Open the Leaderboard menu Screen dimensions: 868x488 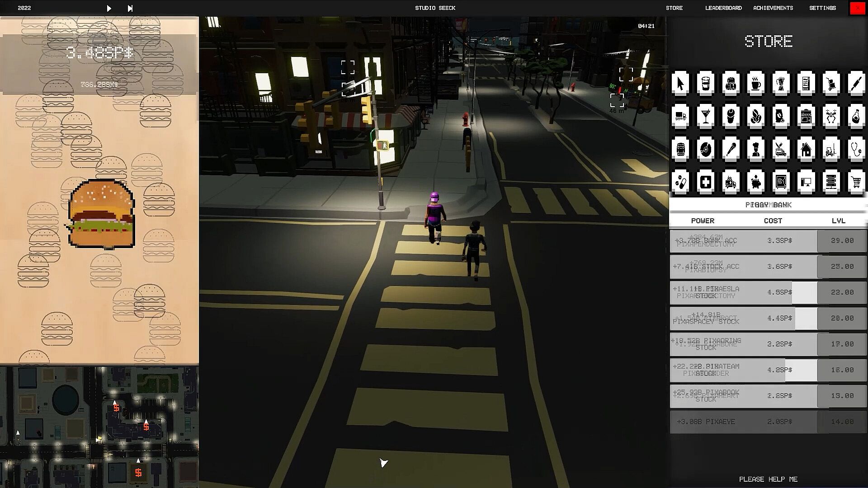tap(723, 8)
